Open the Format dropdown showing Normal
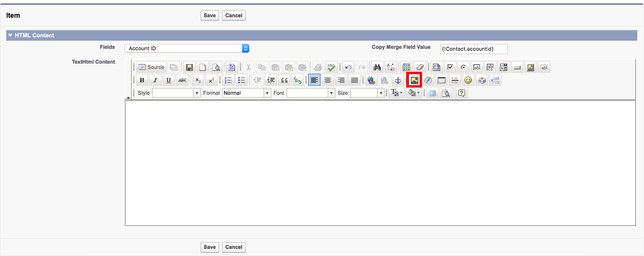 [246, 93]
